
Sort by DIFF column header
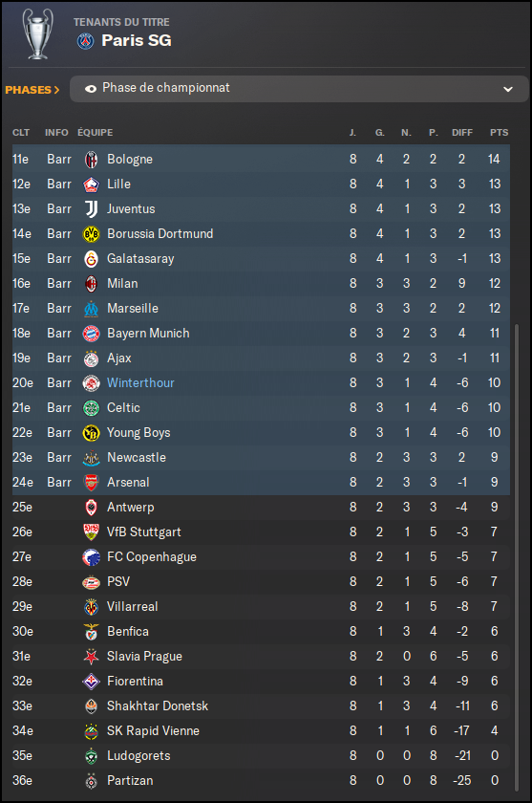point(462,133)
